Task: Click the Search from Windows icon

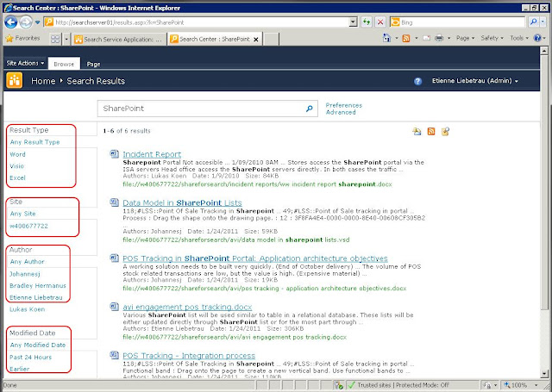Action: (445, 132)
